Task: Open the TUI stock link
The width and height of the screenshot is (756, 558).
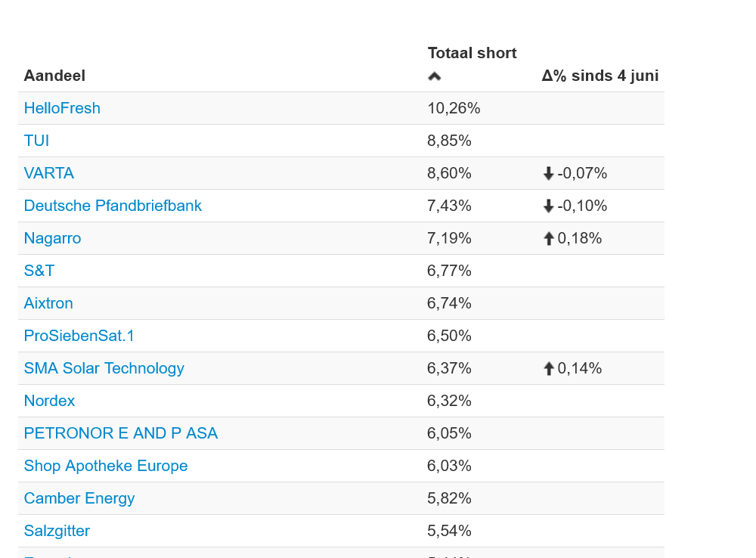Action: (x=36, y=141)
